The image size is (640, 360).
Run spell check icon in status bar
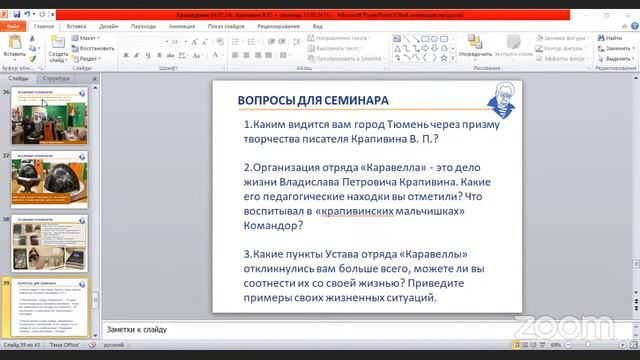(93, 345)
